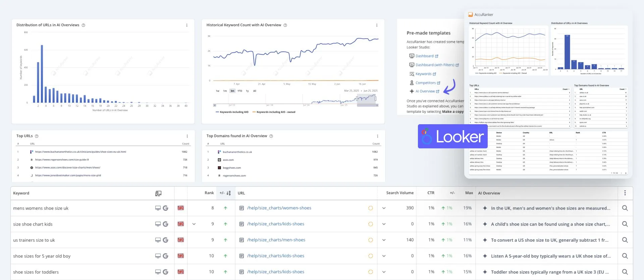The width and height of the screenshot is (644, 280).
Task: Click page icon beside /help/size_charts/men-shoes URL
Action: point(241,240)
